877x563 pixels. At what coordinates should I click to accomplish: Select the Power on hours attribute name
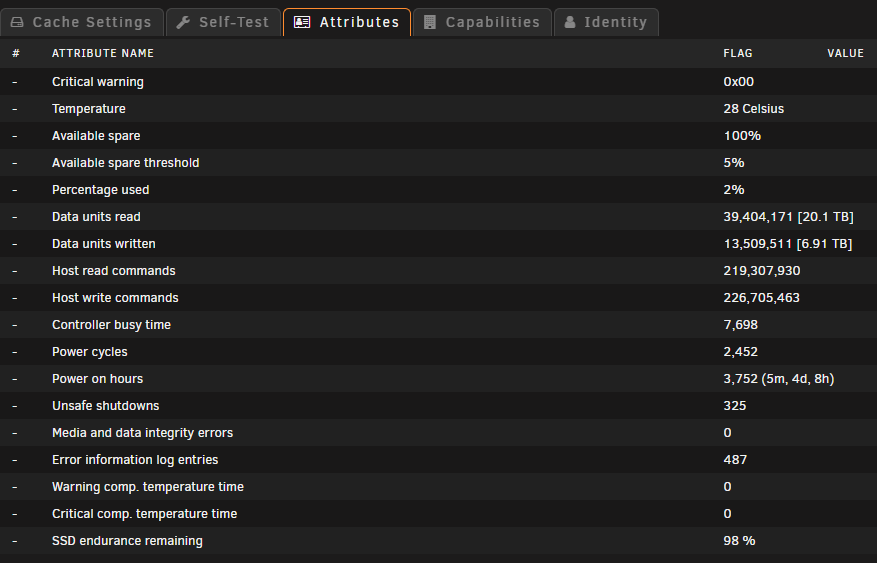(x=97, y=379)
